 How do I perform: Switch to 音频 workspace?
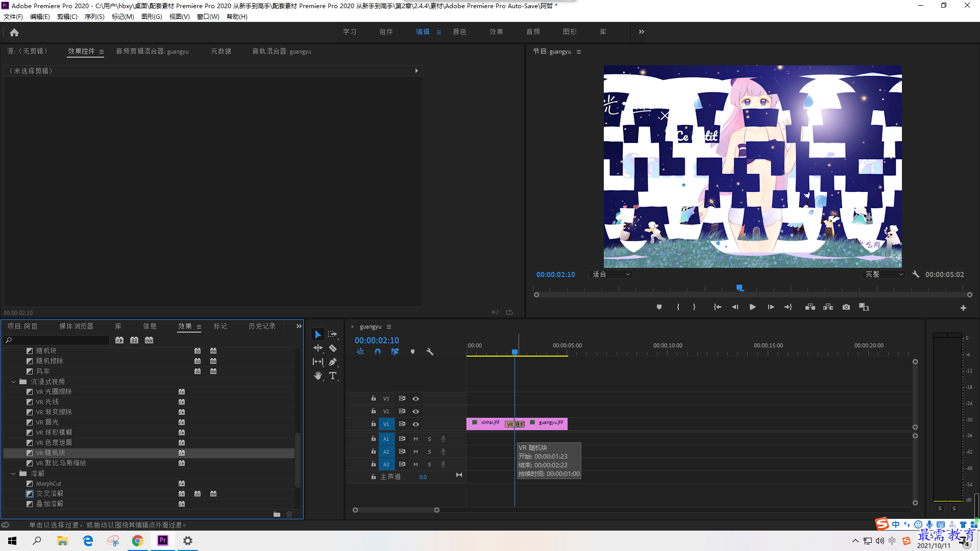coord(533,32)
